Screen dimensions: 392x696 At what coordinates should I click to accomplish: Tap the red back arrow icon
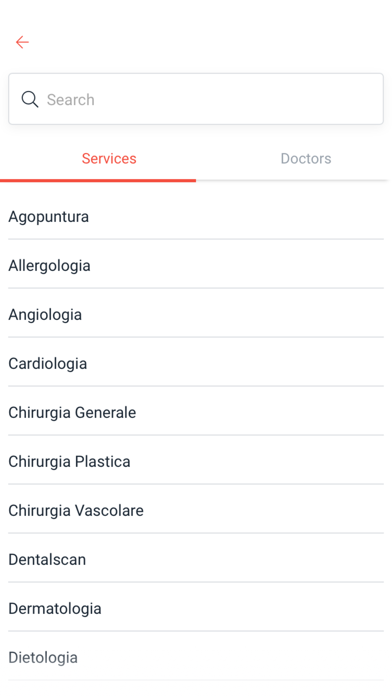pos(22,42)
